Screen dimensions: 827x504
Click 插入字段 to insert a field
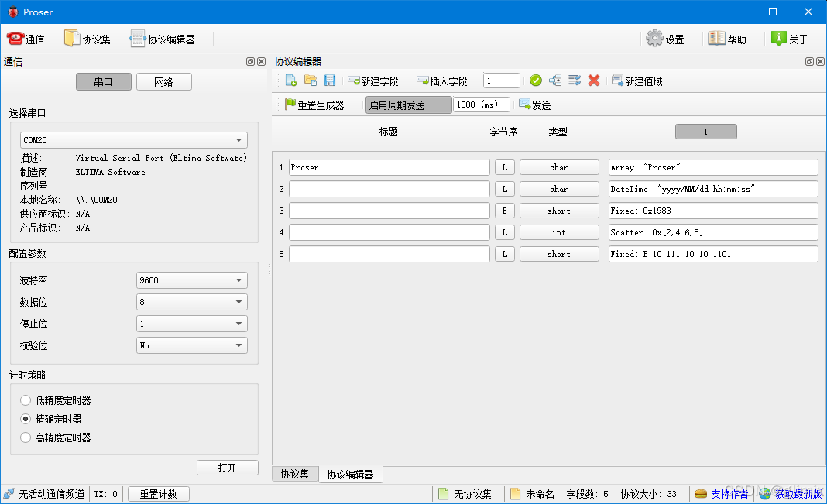coord(442,81)
